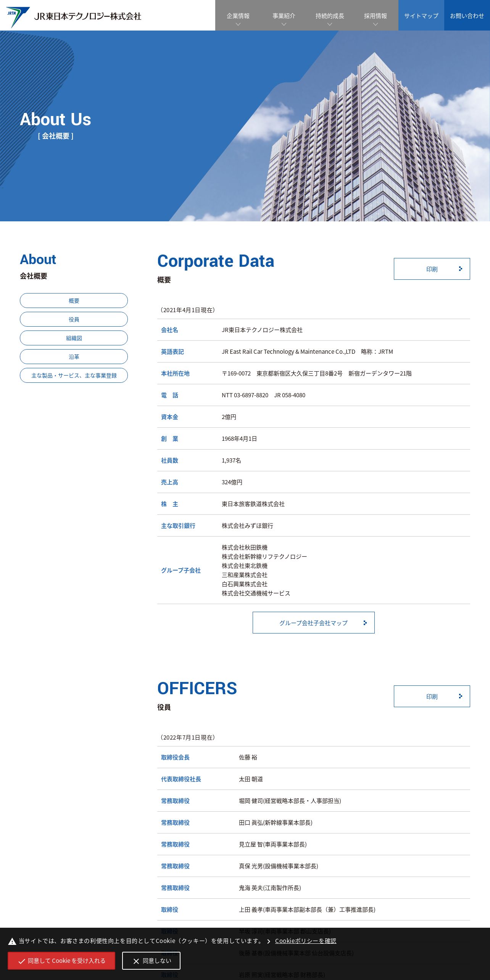The height and width of the screenshot is (980, 490).
Task: Expand the 事業紹介 menu
Action: tap(284, 16)
